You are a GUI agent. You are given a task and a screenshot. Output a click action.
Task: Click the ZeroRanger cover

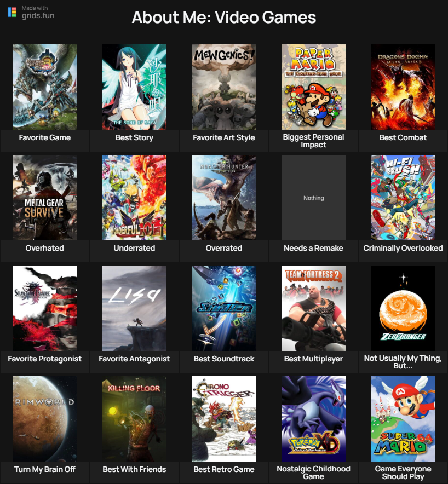[403, 308]
